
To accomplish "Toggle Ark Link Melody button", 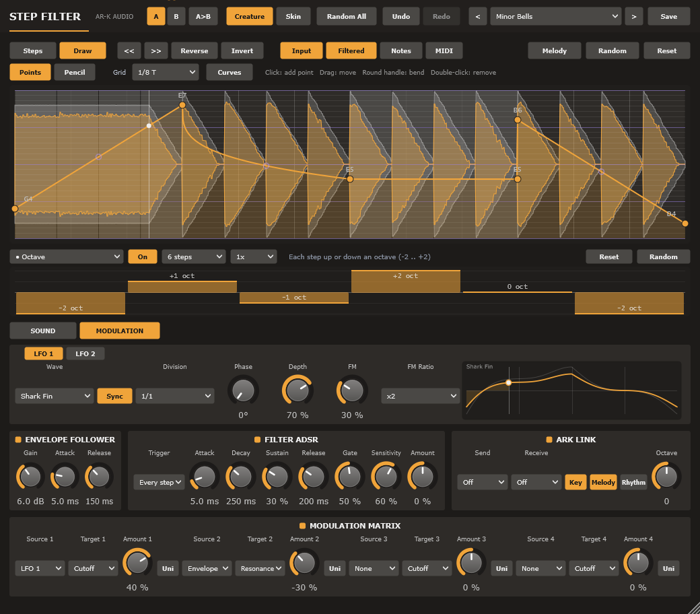I will 603,482.
